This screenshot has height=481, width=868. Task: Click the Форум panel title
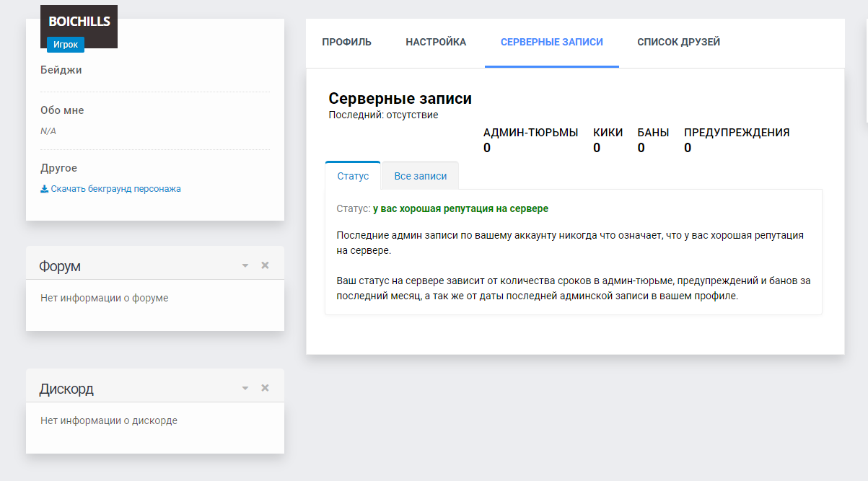[60, 266]
